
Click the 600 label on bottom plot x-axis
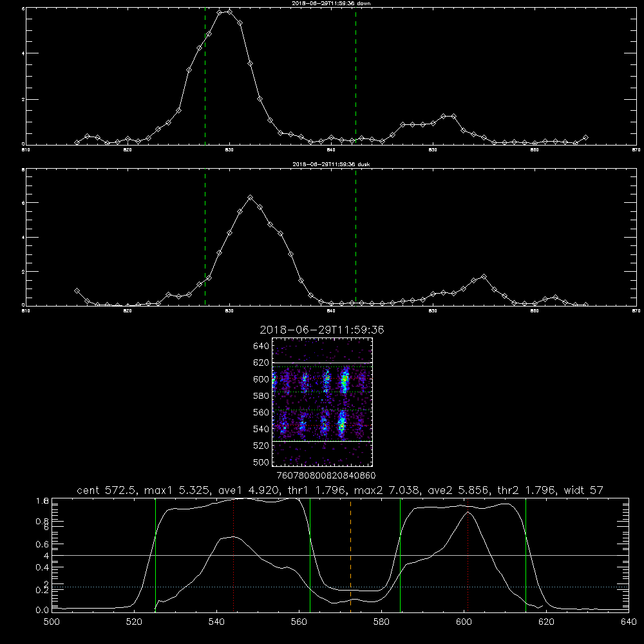click(464, 622)
